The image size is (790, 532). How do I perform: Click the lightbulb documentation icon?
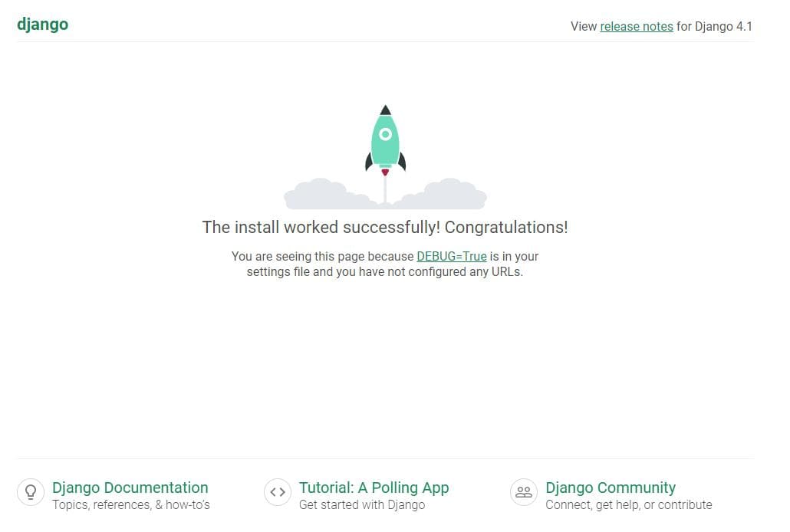31,491
